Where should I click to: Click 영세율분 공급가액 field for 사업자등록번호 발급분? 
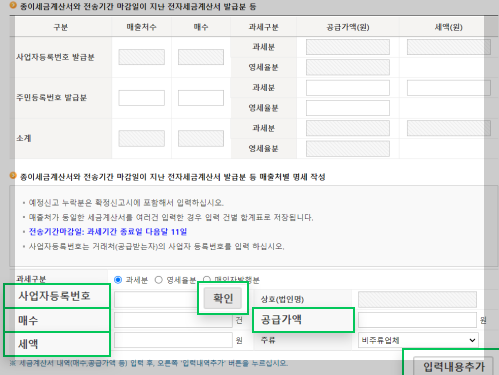[348, 67]
